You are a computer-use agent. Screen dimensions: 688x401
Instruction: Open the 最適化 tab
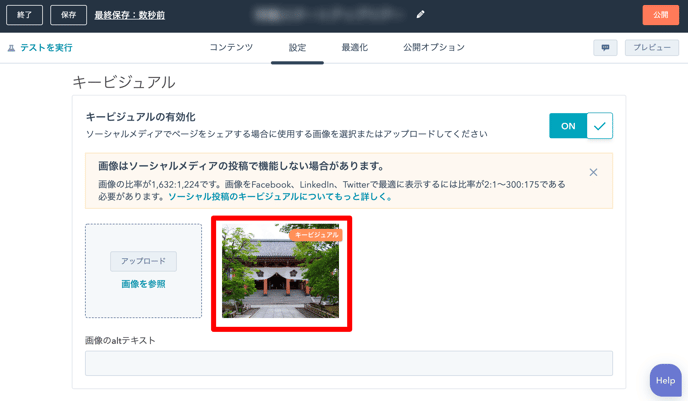click(355, 47)
